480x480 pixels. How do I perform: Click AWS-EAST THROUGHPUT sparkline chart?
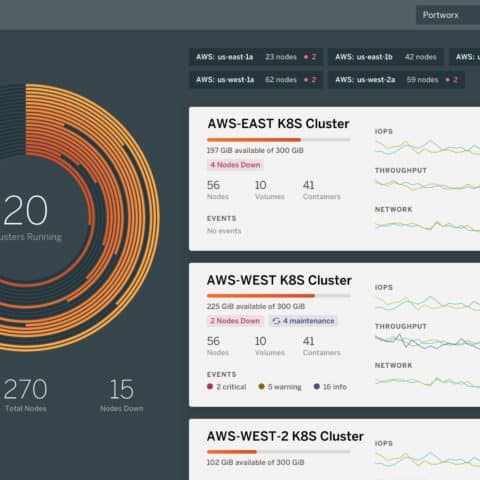(427, 185)
